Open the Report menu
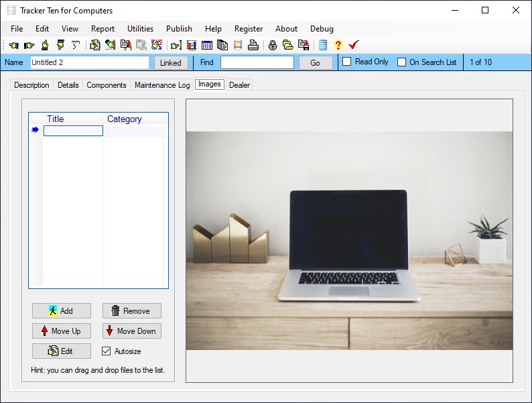The width and height of the screenshot is (532, 403). point(103,29)
